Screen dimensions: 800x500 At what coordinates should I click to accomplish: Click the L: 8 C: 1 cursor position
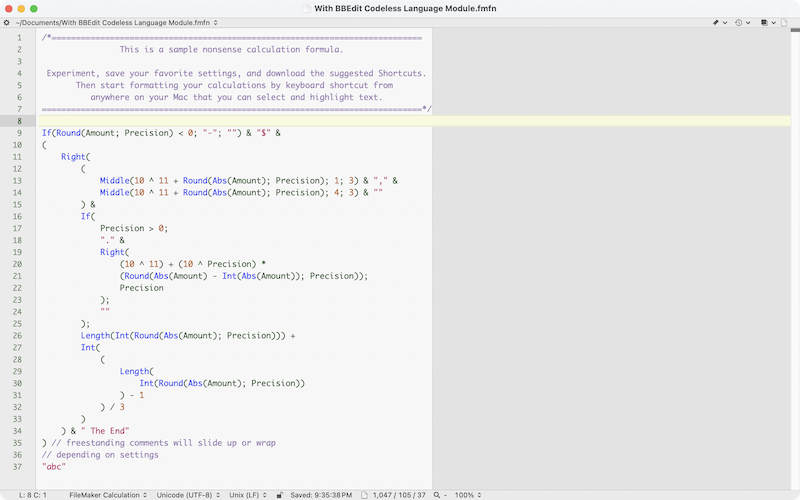33,495
